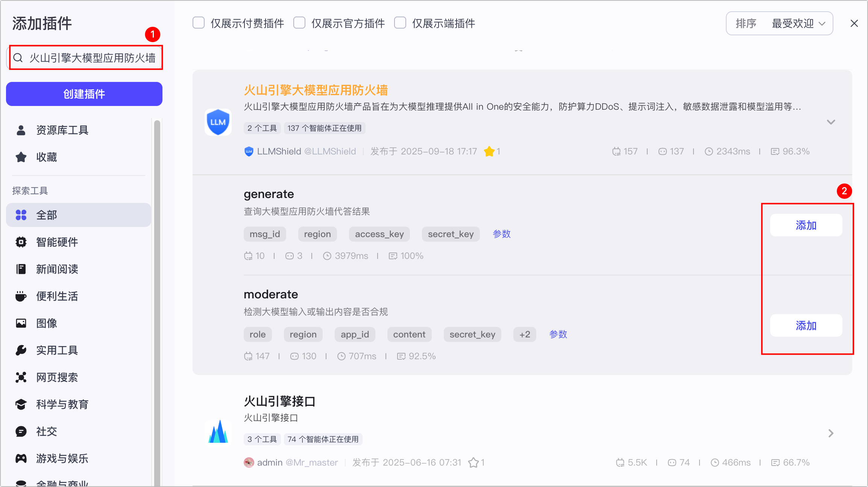
Task: Add the generate tool
Action: click(x=806, y=225)
